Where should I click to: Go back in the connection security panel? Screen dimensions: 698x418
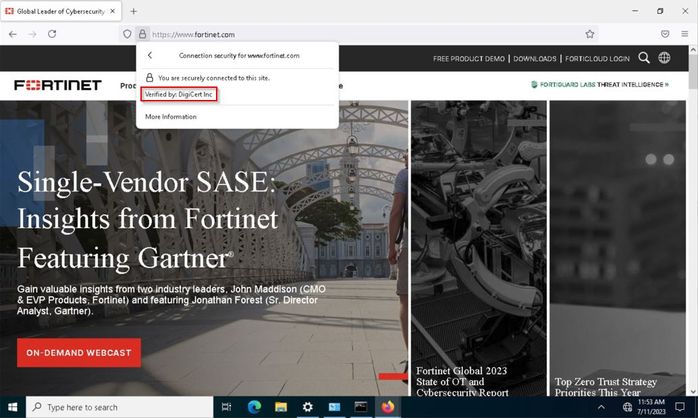click(x=150, y=56)
